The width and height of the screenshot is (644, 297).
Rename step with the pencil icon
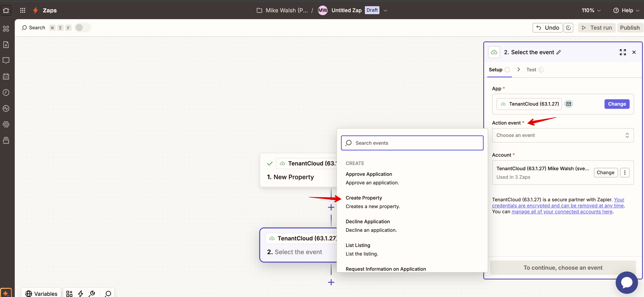(x=559, y=52)
